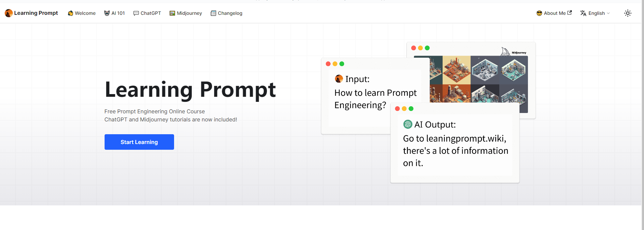Open the AI 101 nav item

(115, 13)
